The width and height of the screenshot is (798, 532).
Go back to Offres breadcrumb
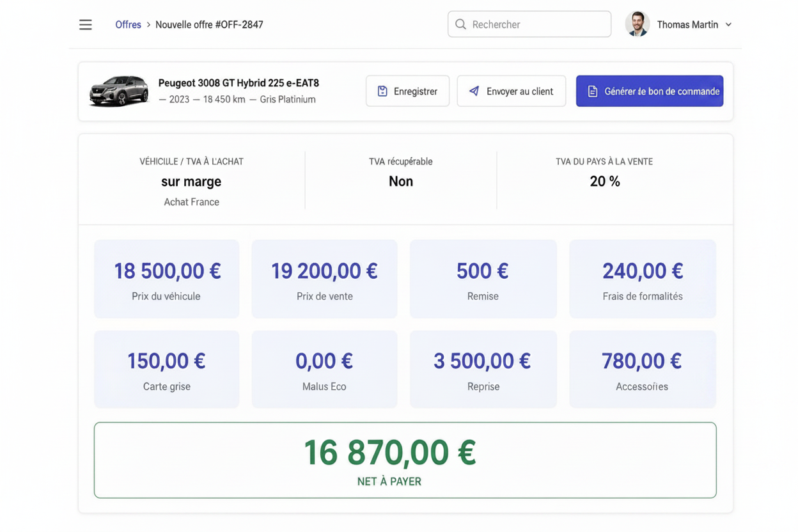[x=128, y=24]
